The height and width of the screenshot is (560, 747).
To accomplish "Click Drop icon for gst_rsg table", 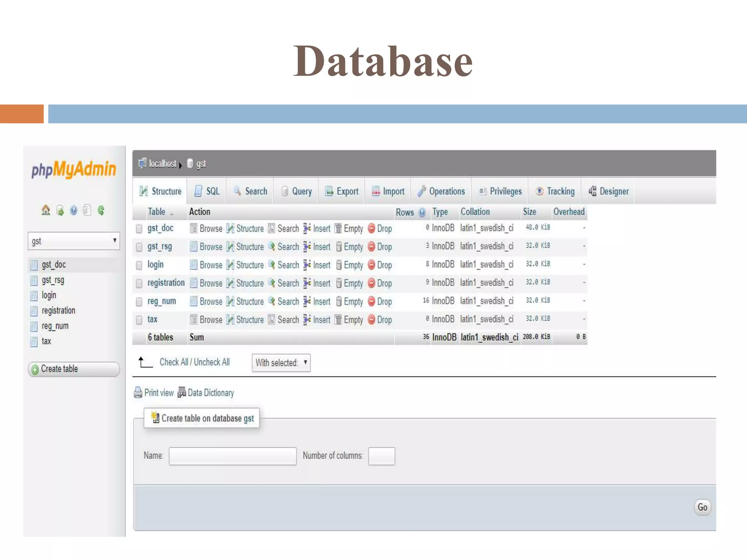I will 371,246.
